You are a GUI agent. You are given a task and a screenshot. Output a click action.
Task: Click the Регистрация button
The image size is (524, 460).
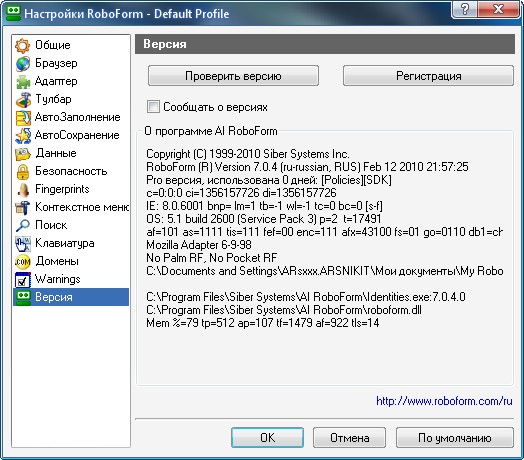tap(428, 76)
